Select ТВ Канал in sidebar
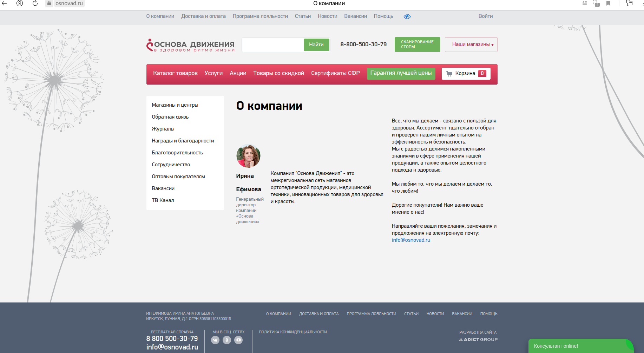This screenshot has width=644, height=353. 163,200
